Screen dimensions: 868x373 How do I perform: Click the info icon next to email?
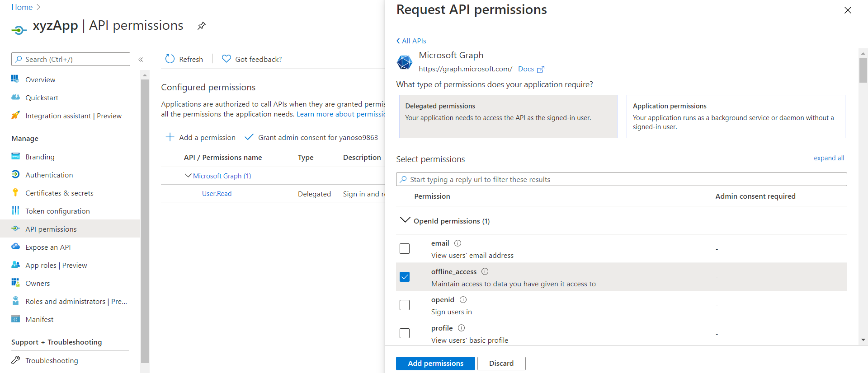(x=458, y=243)
